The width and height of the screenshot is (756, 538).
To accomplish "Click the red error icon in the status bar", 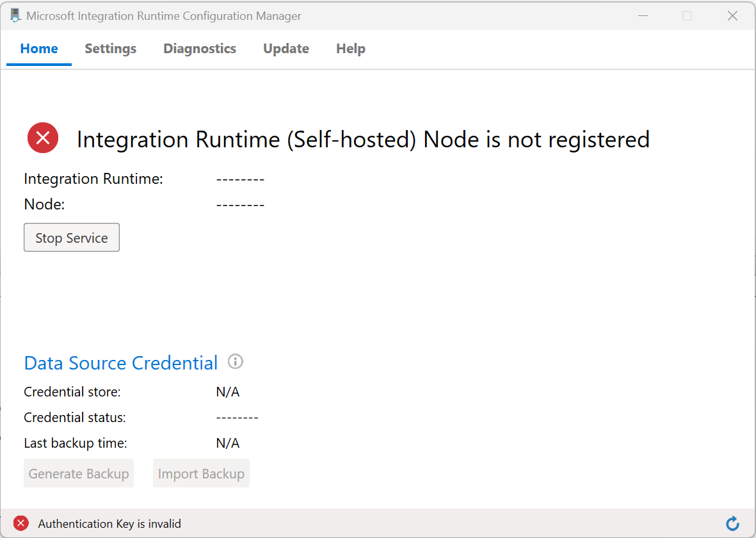I will 21,523.
